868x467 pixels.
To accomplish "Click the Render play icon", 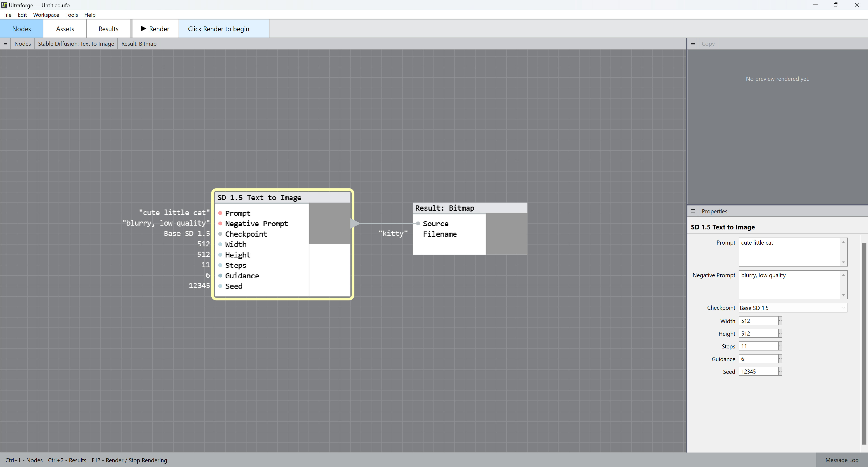I will pyautogui.click(x=144, y=29).
